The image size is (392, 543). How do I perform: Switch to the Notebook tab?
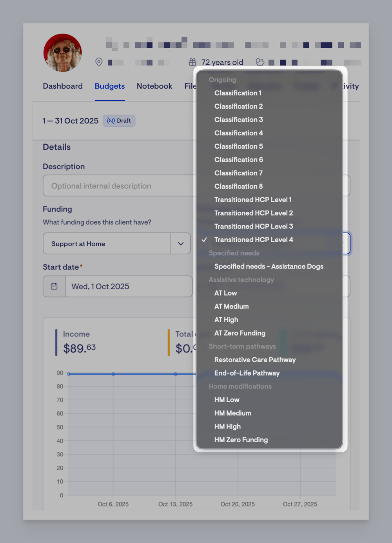[154, 86]
